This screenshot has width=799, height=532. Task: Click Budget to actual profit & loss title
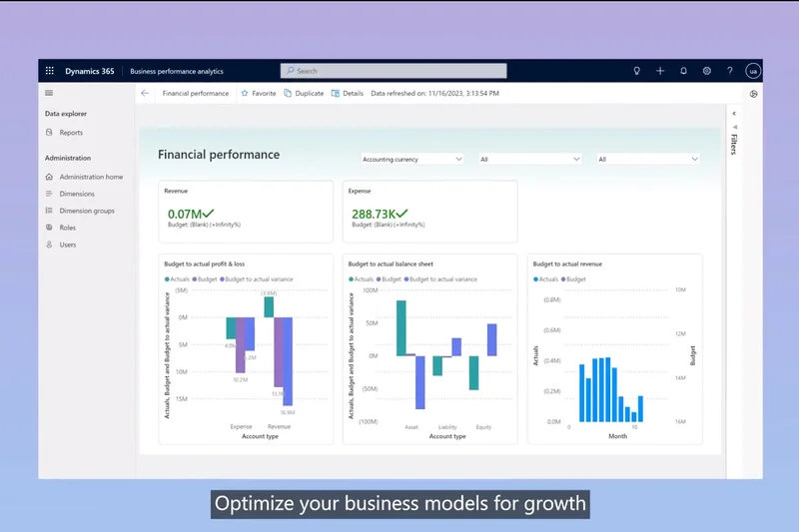click(205, 264)
